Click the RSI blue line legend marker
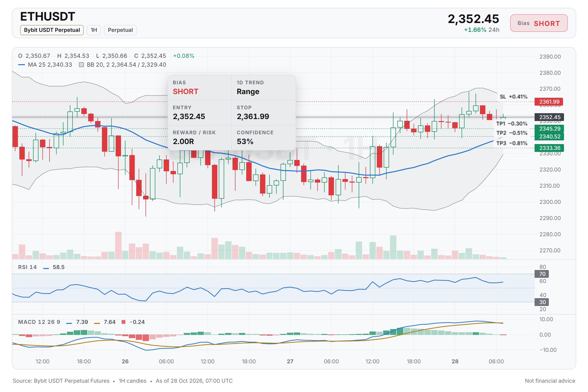This screenshot has width=588, height=392. point(46,268)
